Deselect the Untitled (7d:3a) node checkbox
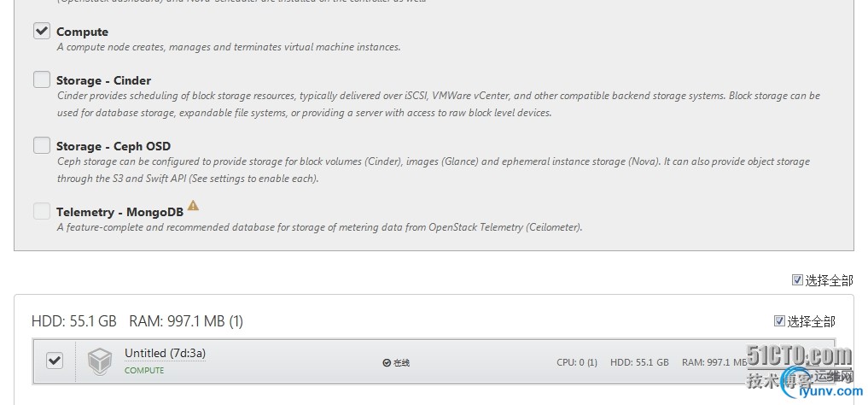Viewport: 868px width, 405px height. pos(55,361)
